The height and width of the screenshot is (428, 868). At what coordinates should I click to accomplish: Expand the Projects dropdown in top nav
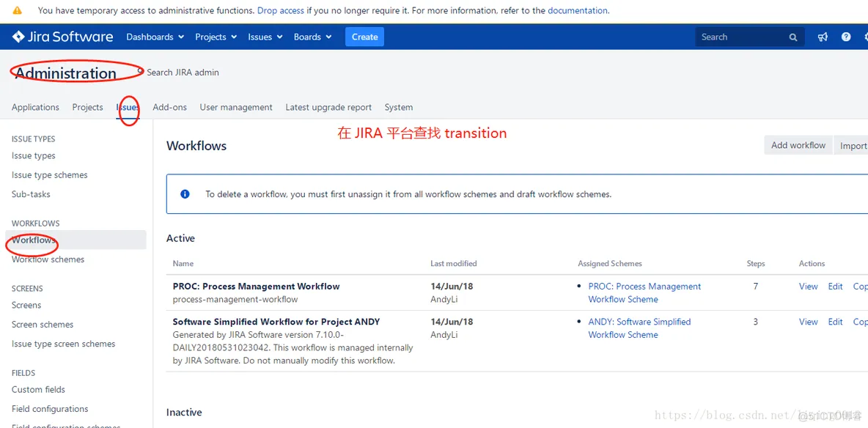(216, 37)
